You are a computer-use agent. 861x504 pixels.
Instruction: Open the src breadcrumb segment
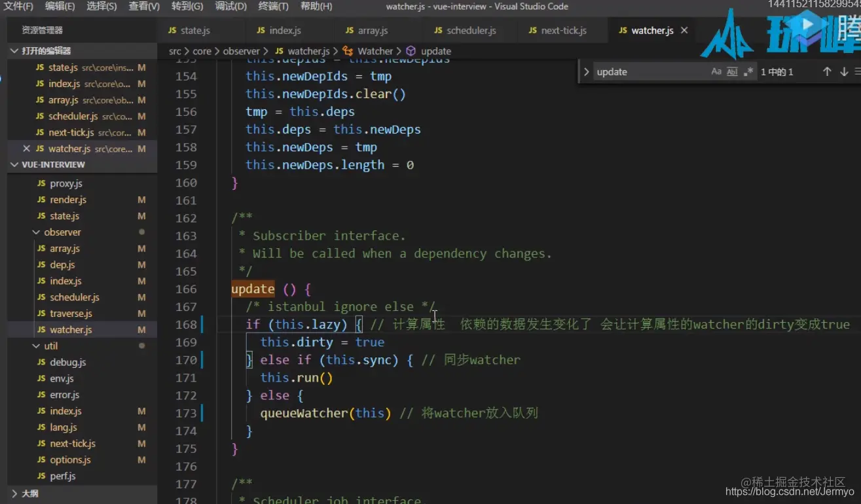tap(175, 51)
